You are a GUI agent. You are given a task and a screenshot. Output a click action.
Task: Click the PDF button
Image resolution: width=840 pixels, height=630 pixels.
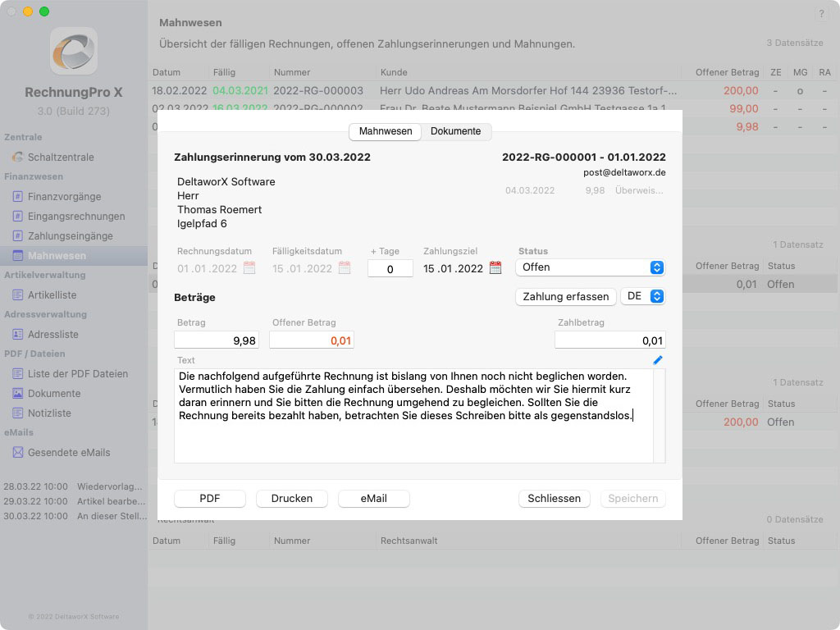click(210, 498)
